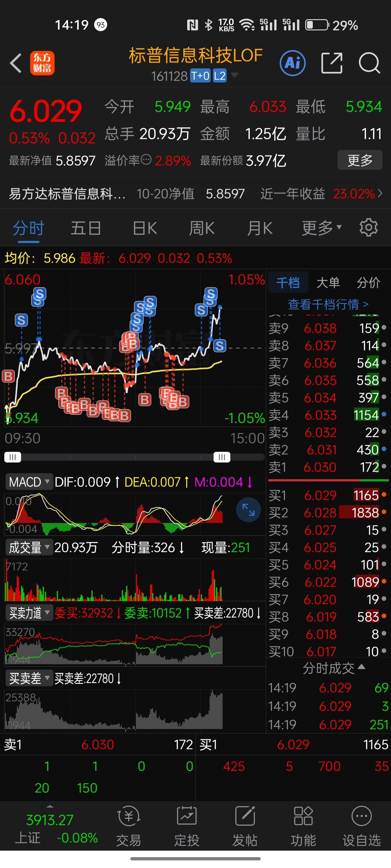Select 卖1 row at 6.030

[328, 467]
